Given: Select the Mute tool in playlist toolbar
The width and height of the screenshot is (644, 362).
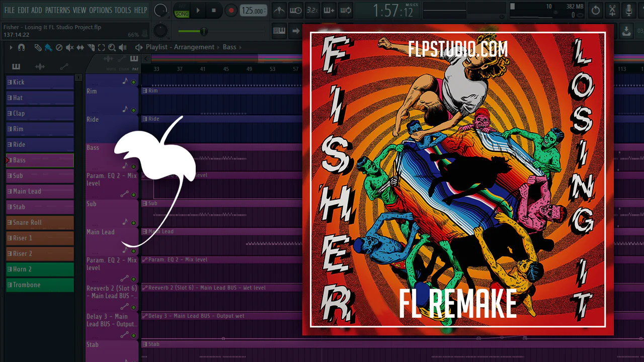Looking at the screenshot, I should coord(69,47).
